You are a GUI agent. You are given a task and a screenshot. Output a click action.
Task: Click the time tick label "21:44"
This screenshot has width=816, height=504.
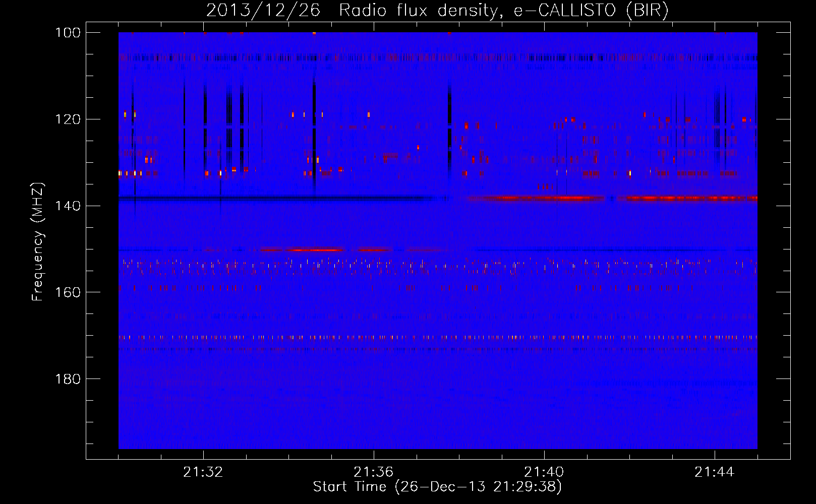tap(715, 472)
